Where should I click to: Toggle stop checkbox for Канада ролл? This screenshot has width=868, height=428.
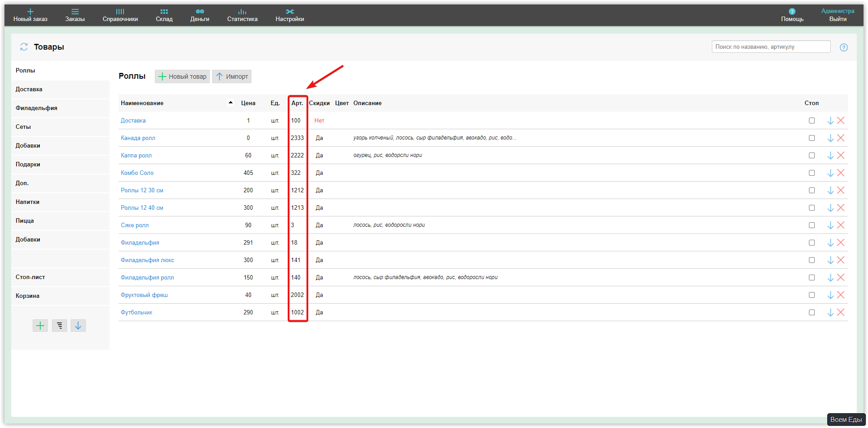(x=812, y=138)
